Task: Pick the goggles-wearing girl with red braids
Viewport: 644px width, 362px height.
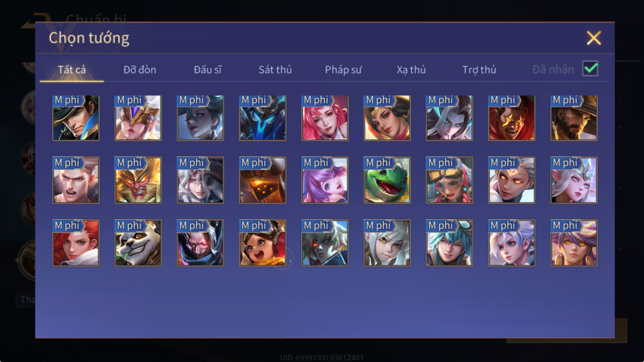Action: pyautogui.click(x=449, y=180)
